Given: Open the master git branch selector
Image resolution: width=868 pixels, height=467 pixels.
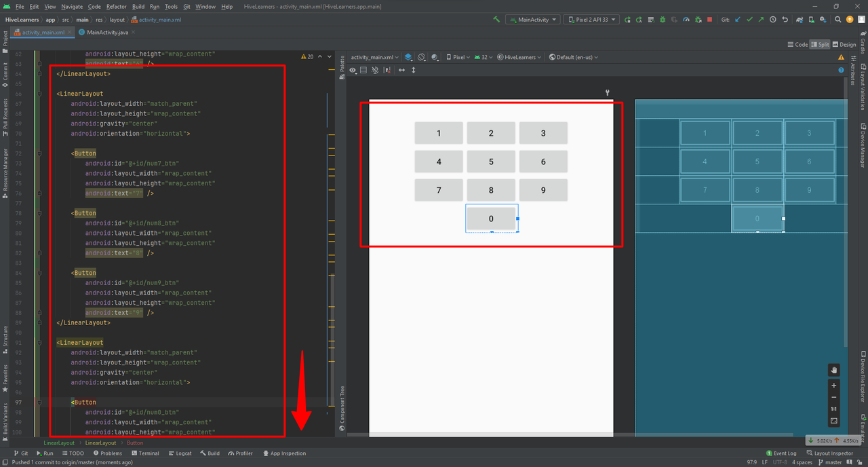Looking at the screenshot, I should coord(829,462).
